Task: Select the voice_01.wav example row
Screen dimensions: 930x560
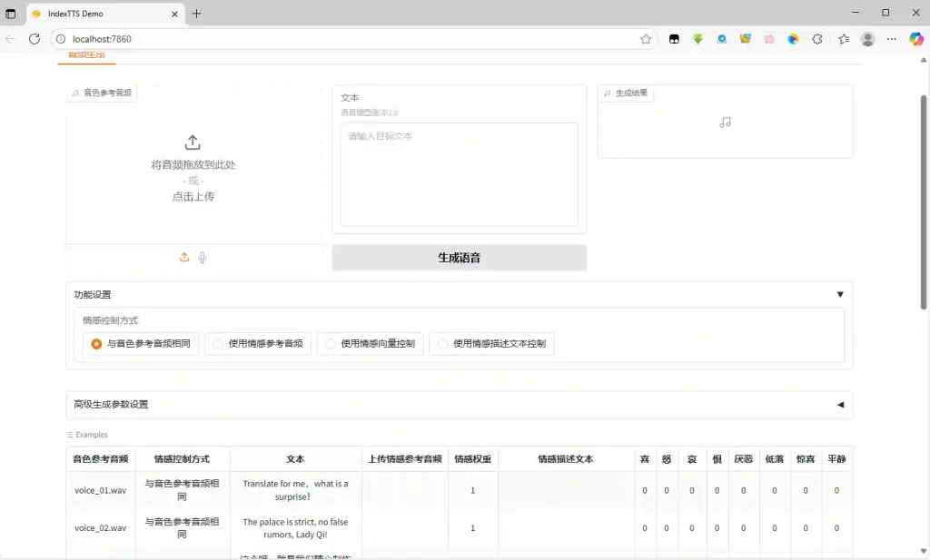Action: [x=102, y=490]
